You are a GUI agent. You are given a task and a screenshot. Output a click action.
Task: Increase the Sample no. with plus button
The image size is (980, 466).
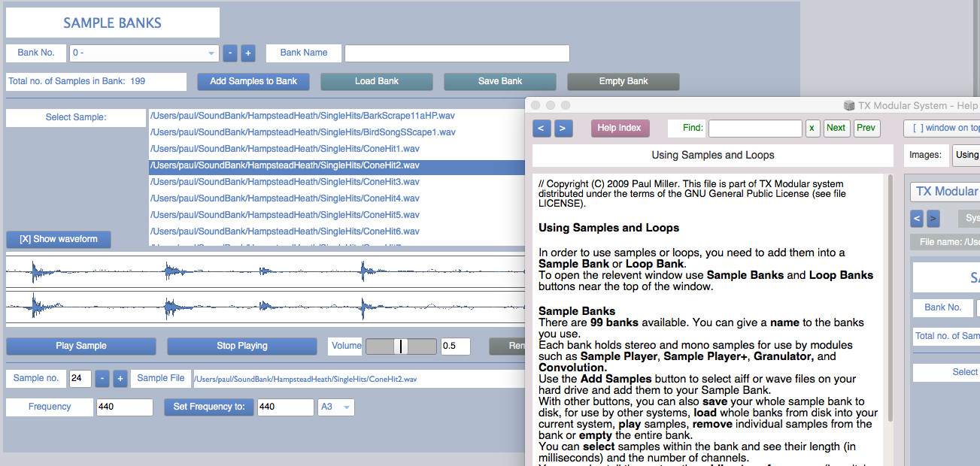pyautogui.click(x=120, y=379)
